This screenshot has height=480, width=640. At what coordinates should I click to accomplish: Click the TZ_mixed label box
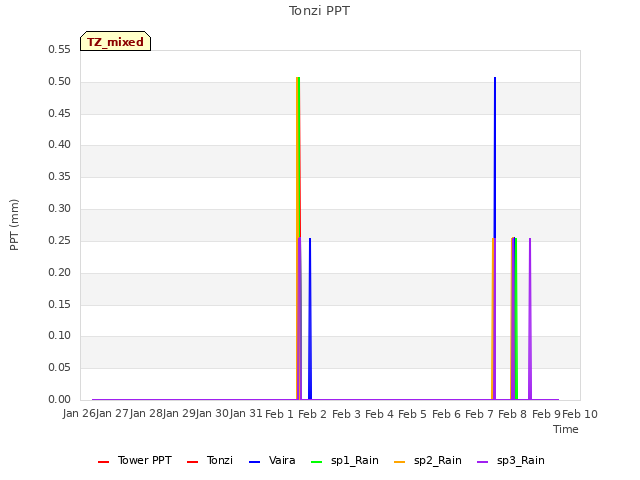pos(116,41)
